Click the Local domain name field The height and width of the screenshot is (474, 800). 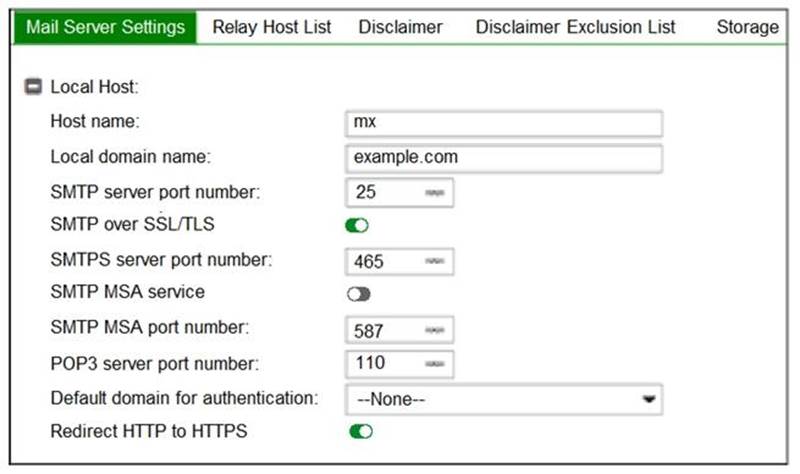pyautogui.click(x=504, y=158)
